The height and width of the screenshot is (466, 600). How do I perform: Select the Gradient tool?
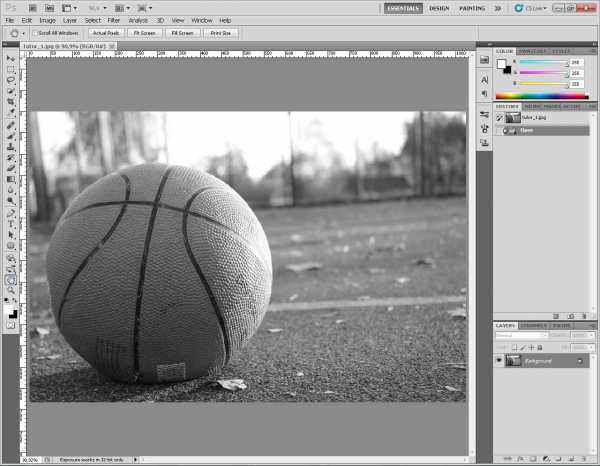10,179
